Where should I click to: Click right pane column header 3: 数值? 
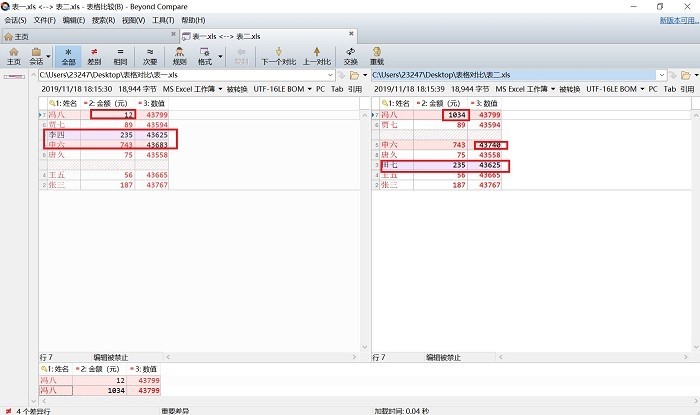coord(484,103)
